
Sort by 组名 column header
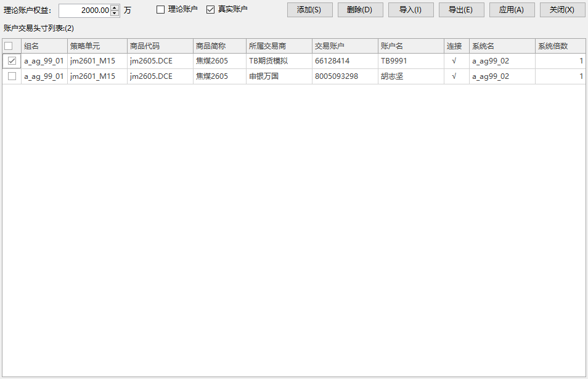click(x=44, y=46)
